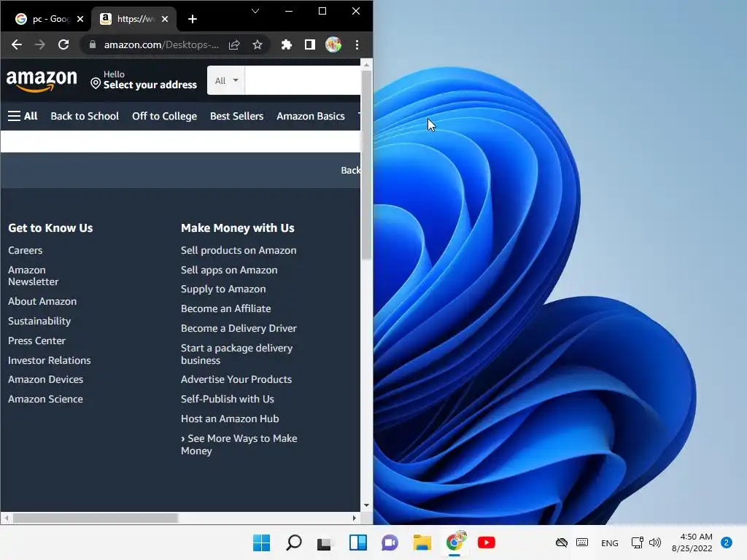Click the horizontal scrollbar right arrow
This screenshot has height=560, width=747.
354,518
